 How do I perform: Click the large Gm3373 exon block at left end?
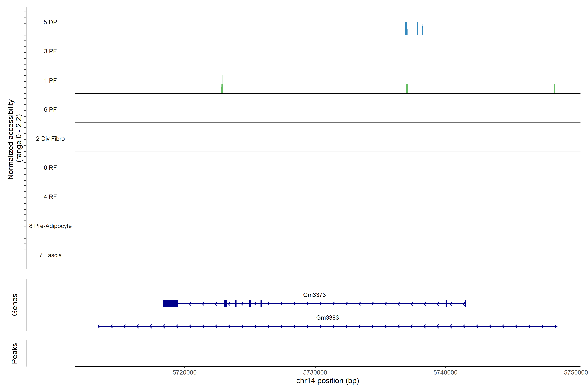pyautogui.click(x=170, y=303)
